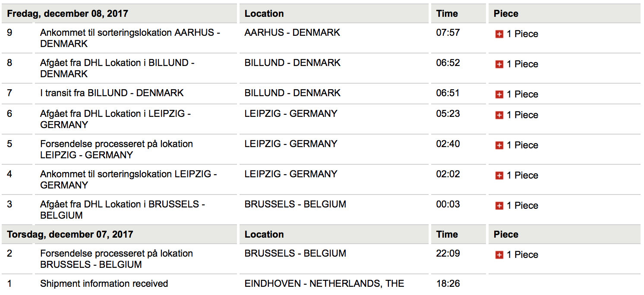This screenshot has height=295, width=644.
Task: Click '1 Piece' text for 22:09 entry
Action: coord(522,255)
